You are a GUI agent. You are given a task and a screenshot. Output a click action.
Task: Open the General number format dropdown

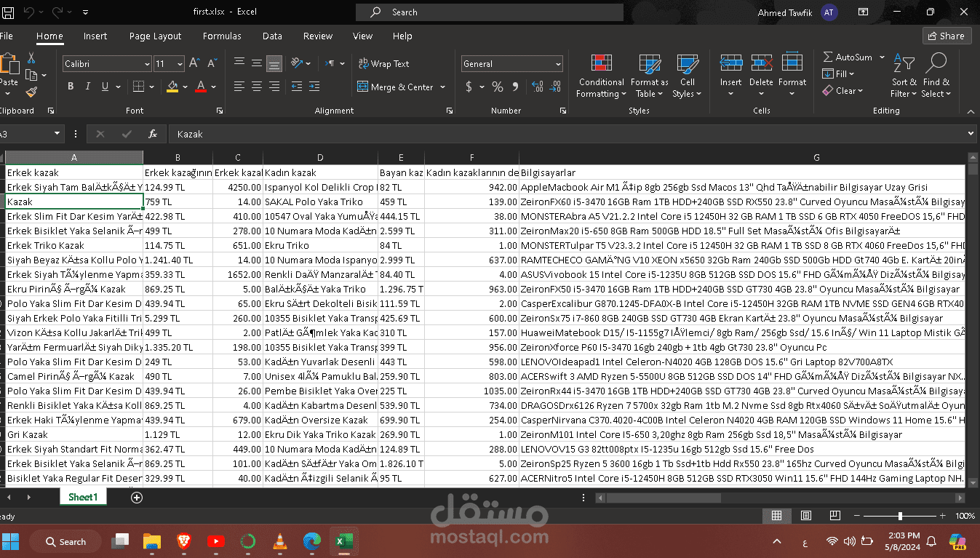click(558, 64)
